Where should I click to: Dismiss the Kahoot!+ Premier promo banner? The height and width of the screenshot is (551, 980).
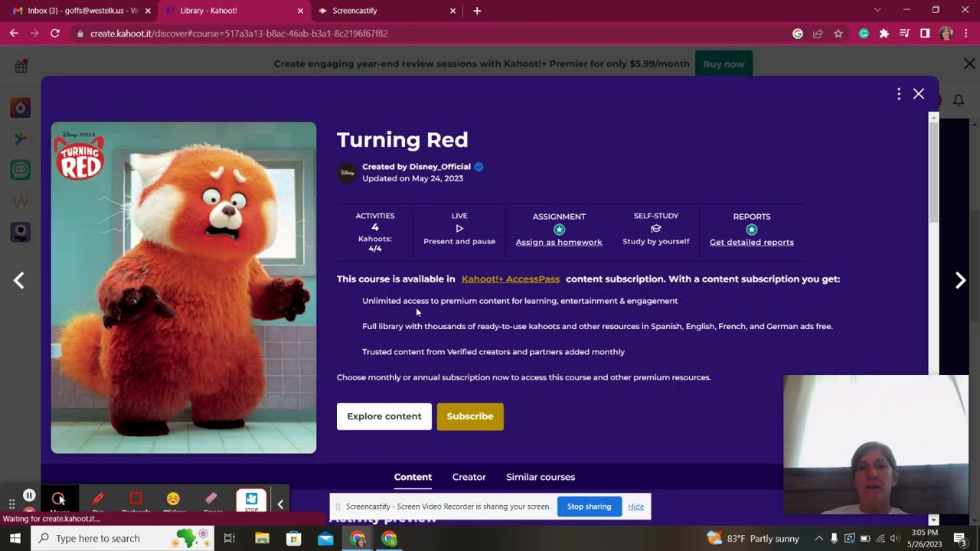pos(969,64)
